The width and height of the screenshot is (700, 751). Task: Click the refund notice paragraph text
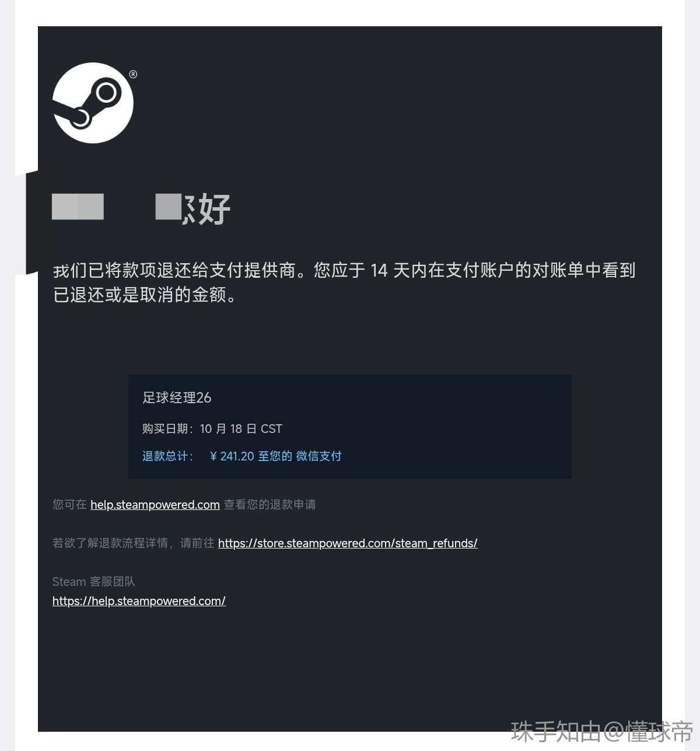(344, 282)
